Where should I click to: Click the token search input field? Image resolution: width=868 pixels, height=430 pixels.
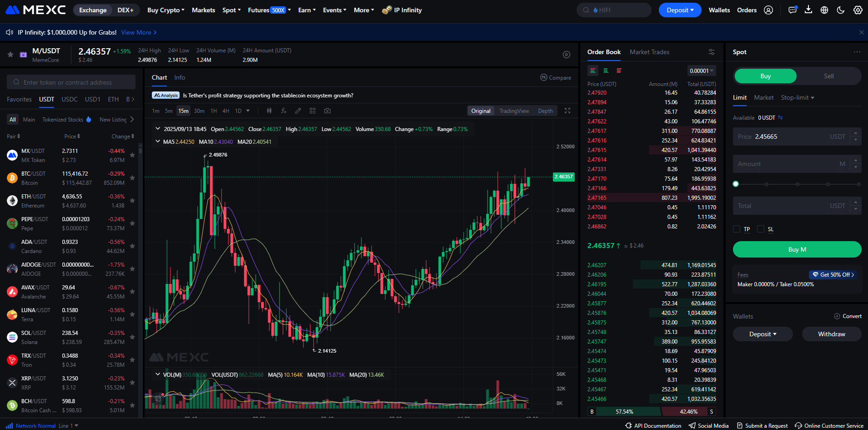pos(71,82)
